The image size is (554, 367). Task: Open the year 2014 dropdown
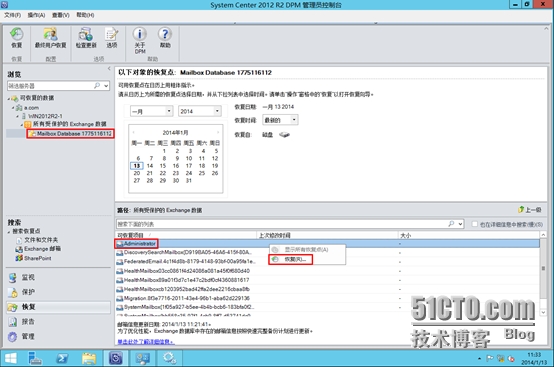pos(217,111)
